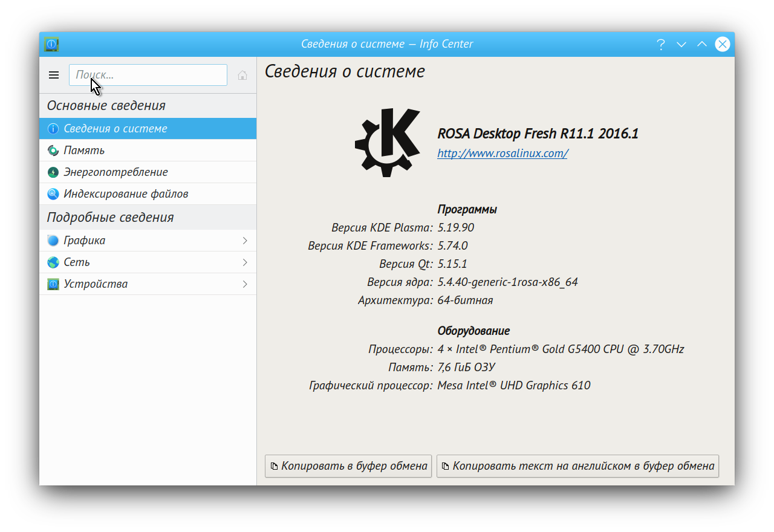Click the Сведения о системе page heading
Viewport: 774px width, 532px height.
[x=345, y=71]
